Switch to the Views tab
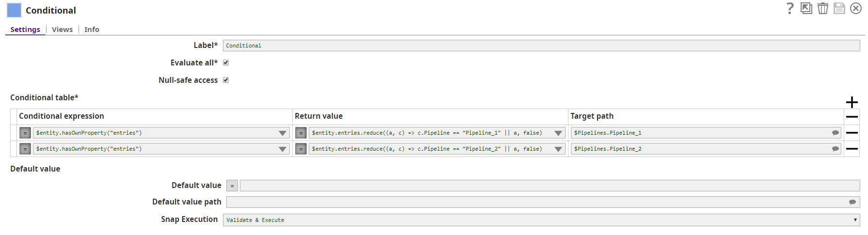Viewport: 868px width, 235px height. [62, 30]
